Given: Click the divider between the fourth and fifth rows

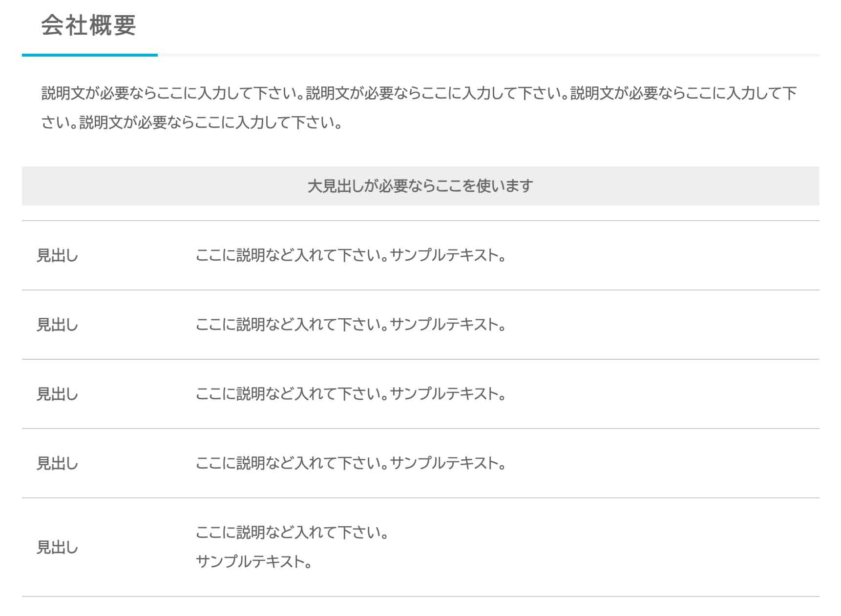Looking at the screenshot, I should 420,498.
